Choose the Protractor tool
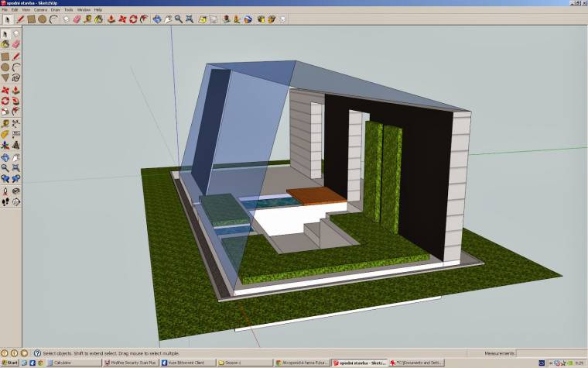This screenshot has width=588, height=368. [5, 134]
